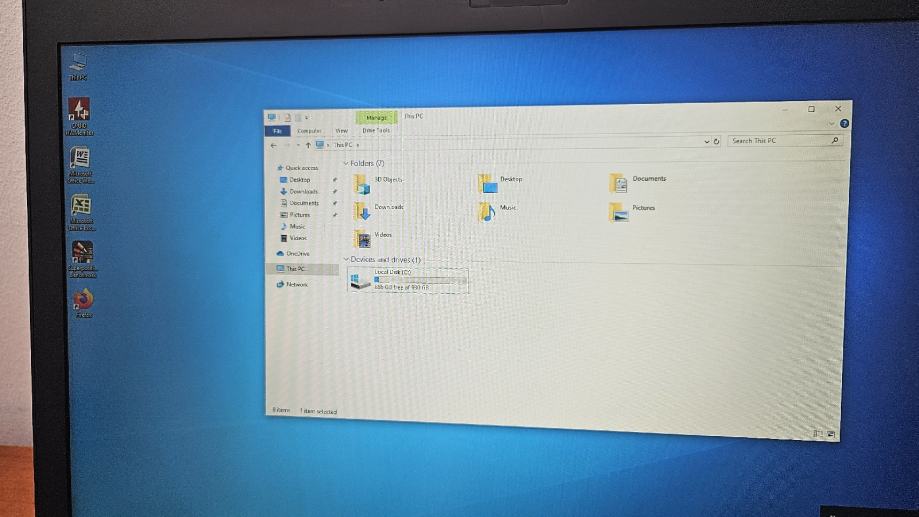Open Customize Quick Access Toolbar dropdown
This screenshot has height=517, width=919.
(307, 118)
